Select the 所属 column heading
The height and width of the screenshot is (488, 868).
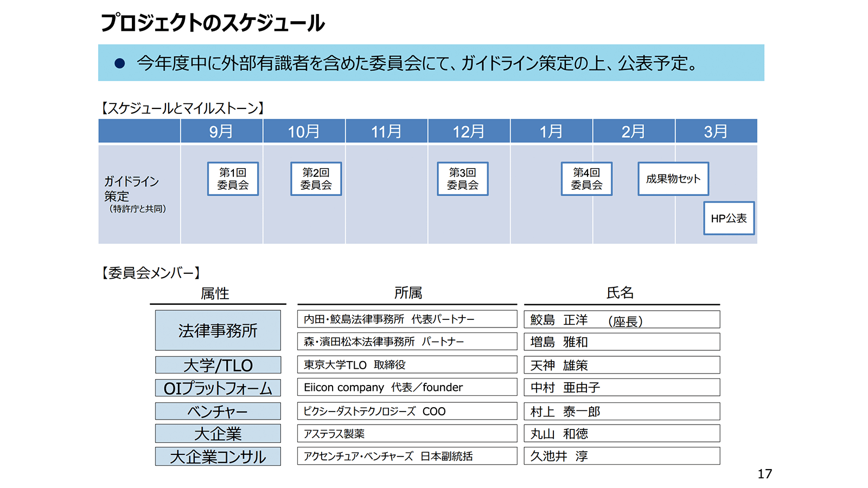tap(408, 293)
